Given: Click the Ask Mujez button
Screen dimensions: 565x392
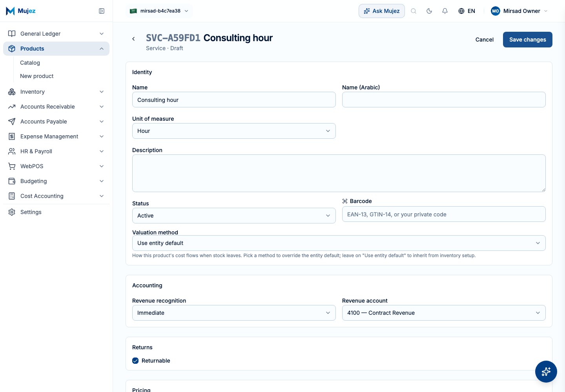Looking at the screenshot, I should (x=382, y=11).
